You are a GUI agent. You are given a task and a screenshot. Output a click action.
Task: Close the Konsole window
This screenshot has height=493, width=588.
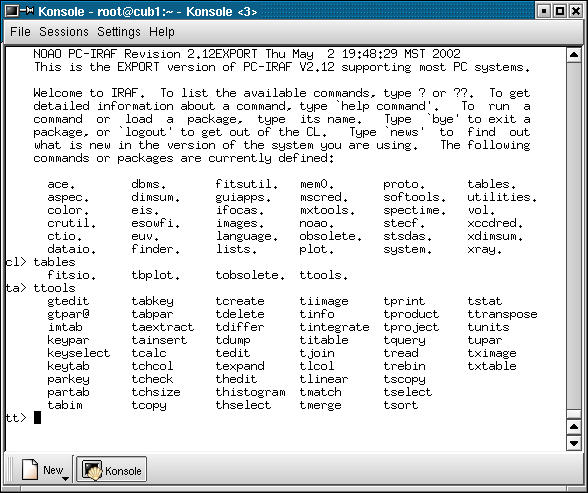pyautogui.click(x=576, y=11)
